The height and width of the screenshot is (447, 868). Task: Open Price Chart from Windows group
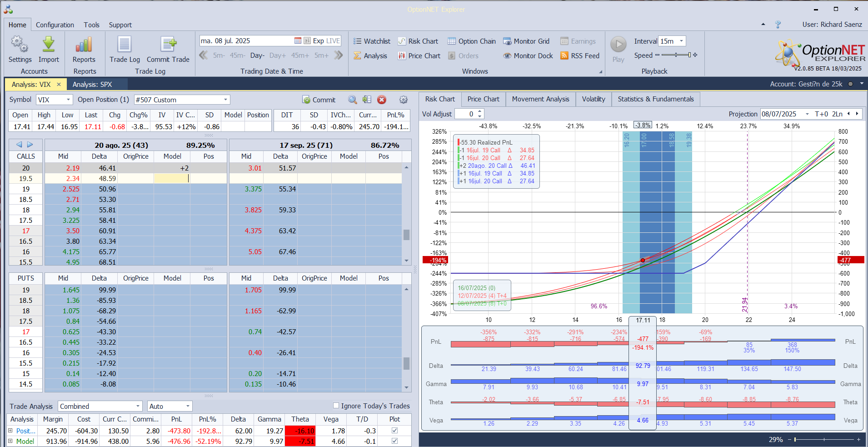pyautogui.click(x=419, y=56)
